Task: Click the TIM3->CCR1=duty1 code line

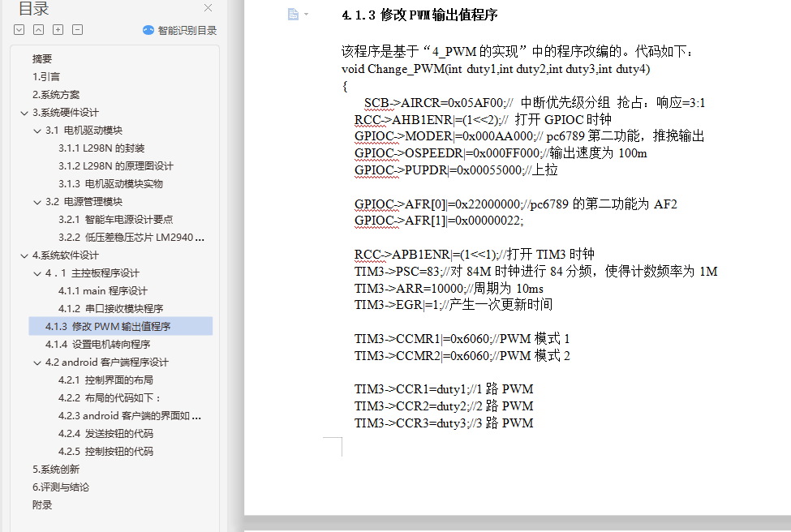Action: [444, 388]
